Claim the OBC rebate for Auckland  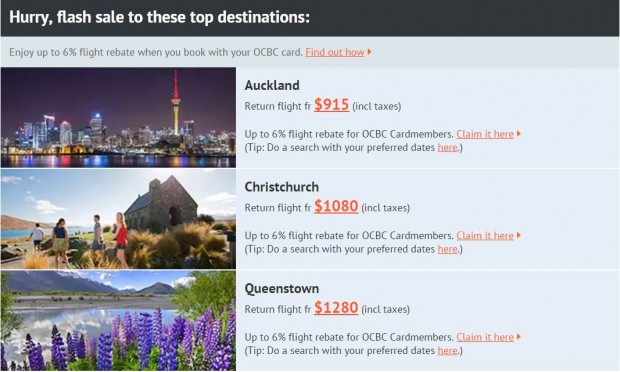(485, 134)
